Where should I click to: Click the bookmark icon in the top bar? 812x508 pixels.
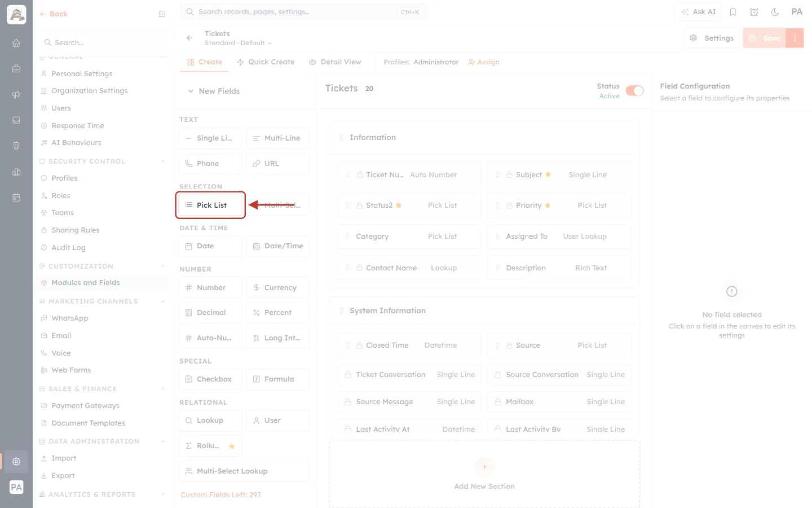tap(733, 12)
